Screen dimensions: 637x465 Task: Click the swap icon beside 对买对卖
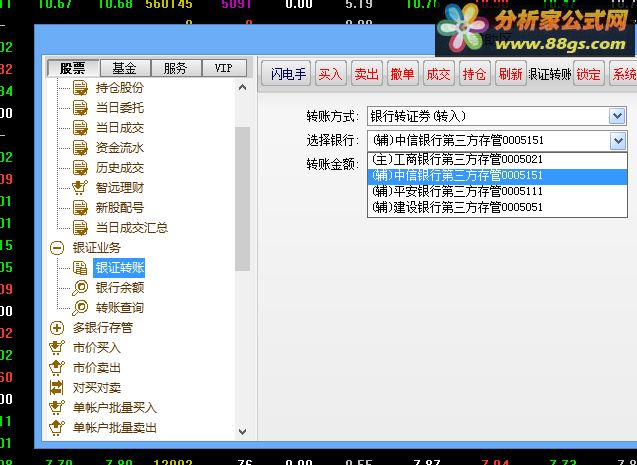(56, 387)
